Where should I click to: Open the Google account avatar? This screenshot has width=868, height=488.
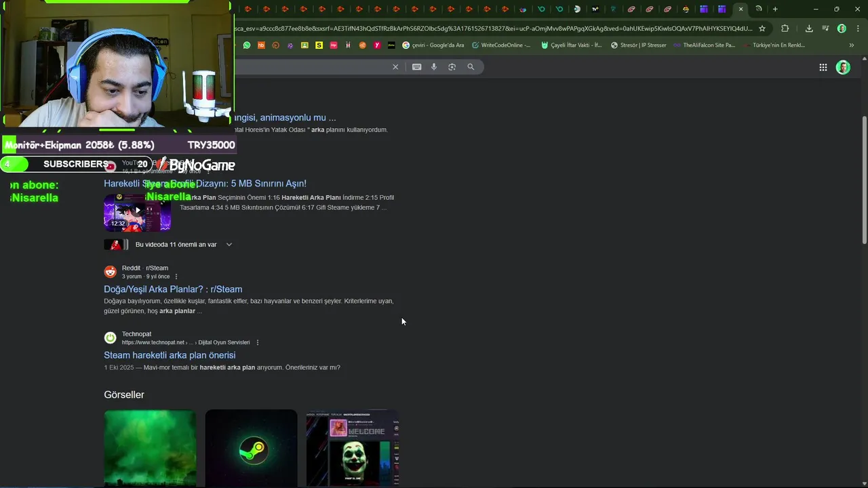tap(843, 67)
